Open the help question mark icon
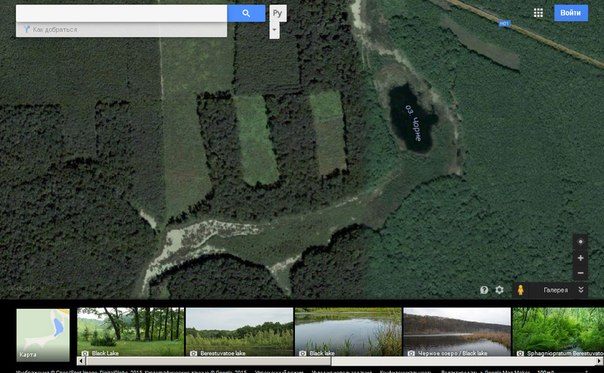The height and width of the screenshot is (373, 604). (484, 290)
